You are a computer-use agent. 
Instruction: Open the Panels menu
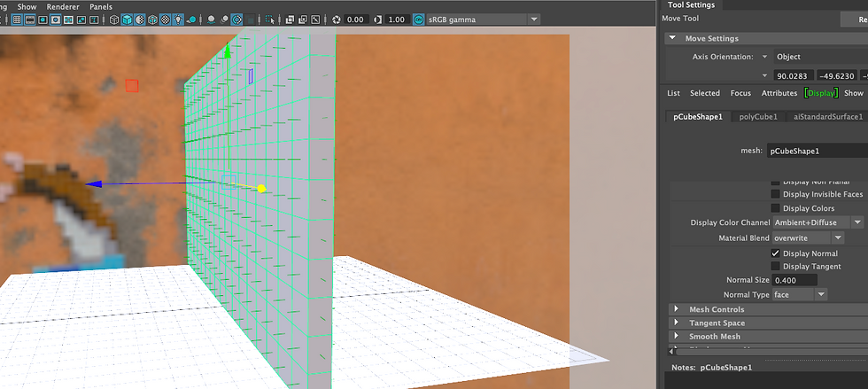[x=101, y=7]
